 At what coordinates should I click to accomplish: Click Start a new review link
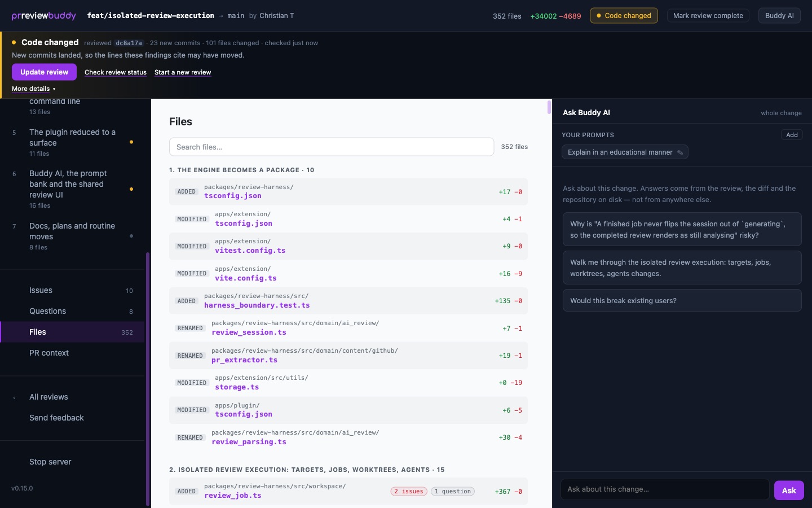tap(183, 72)
